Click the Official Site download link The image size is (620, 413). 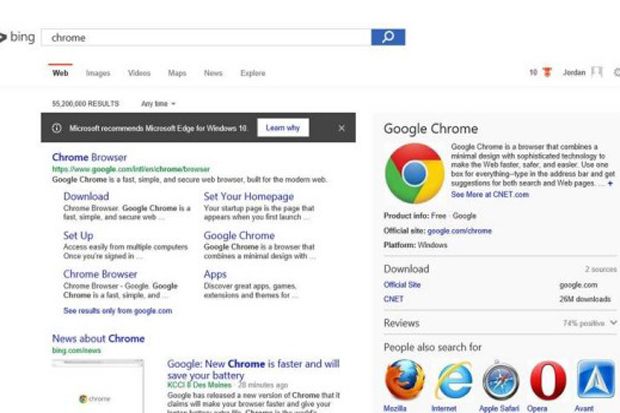402,285
